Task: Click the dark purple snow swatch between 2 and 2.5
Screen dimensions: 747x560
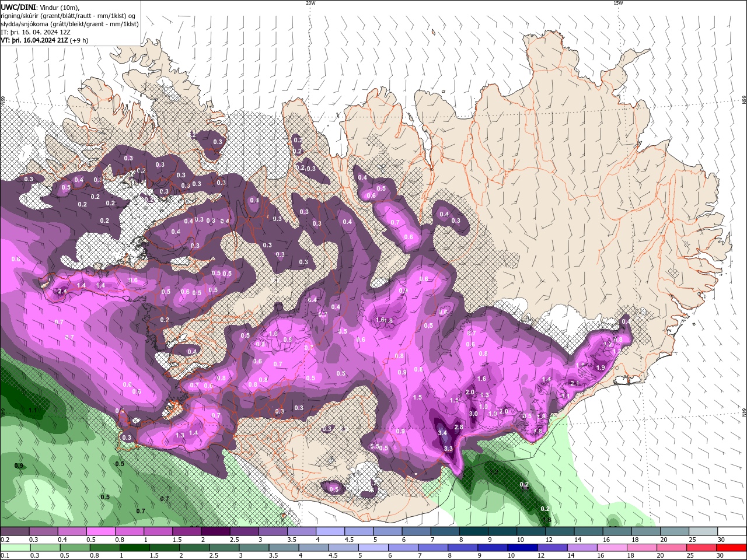Action: (x=215, y=531)
